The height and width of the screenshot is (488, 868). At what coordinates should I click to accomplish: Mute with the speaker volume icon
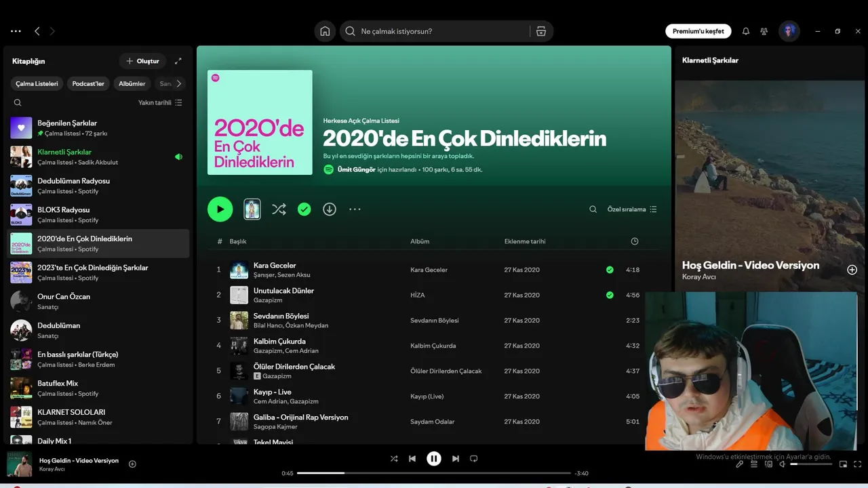pos(783,464)
